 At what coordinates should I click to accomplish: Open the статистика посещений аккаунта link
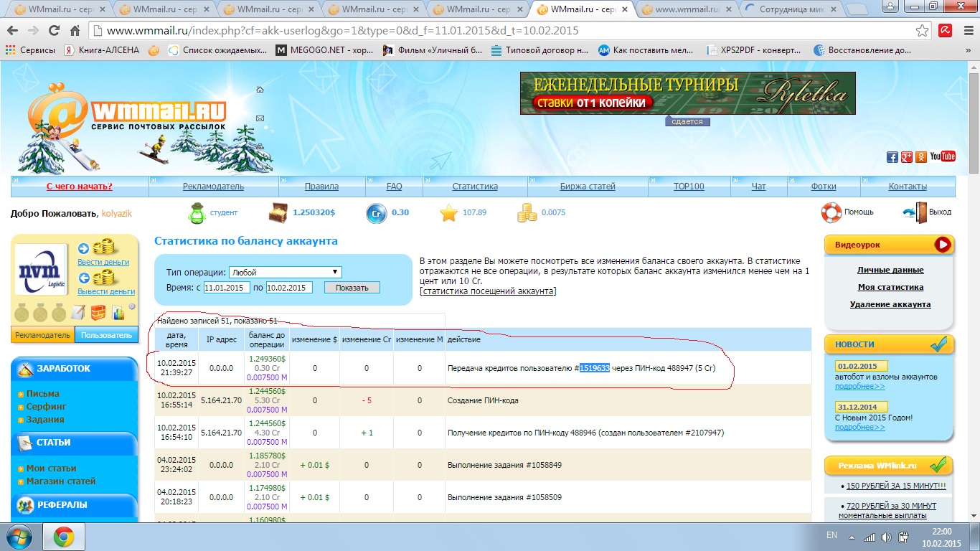point(488,291)
